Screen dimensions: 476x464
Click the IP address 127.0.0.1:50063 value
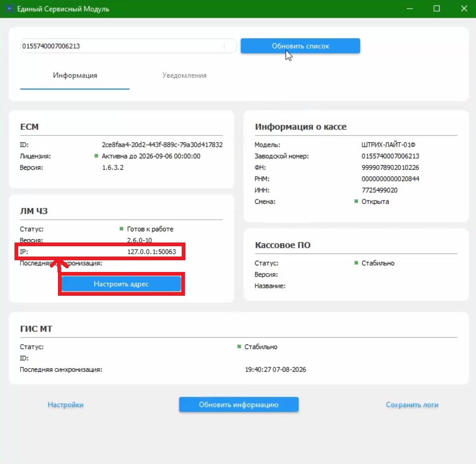(x=151, y=251)
